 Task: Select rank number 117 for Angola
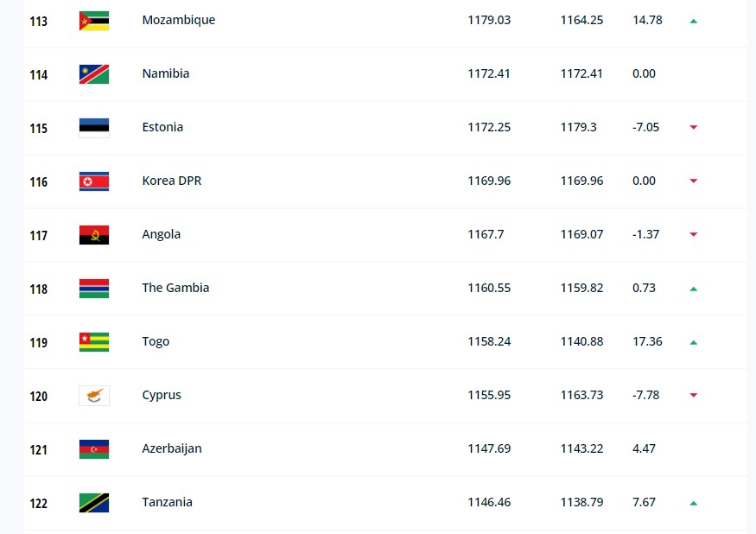pos(39,235)
